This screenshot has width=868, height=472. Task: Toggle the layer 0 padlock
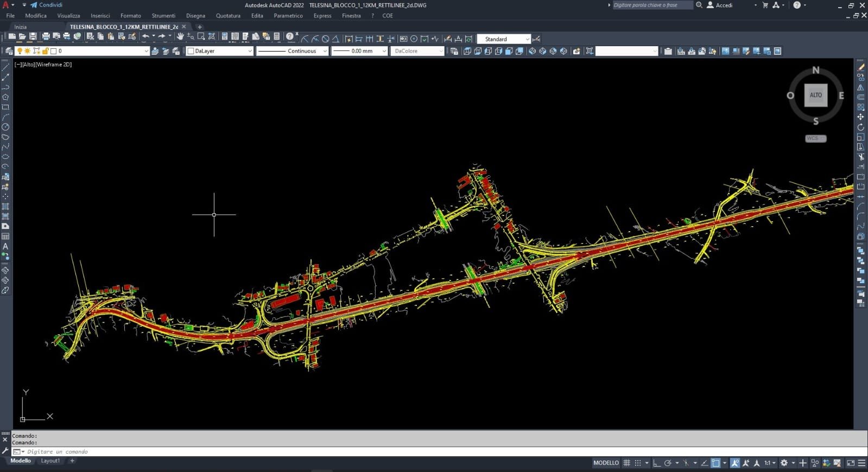46,51
